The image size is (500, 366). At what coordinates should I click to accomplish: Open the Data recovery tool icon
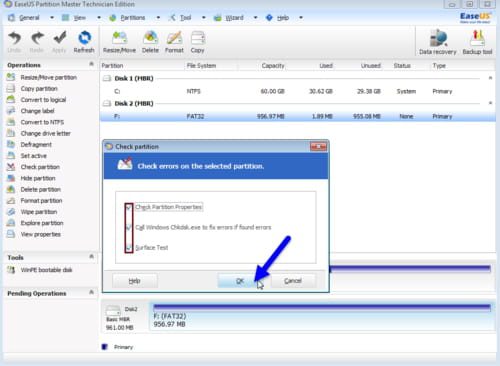[x=438, y=38]
